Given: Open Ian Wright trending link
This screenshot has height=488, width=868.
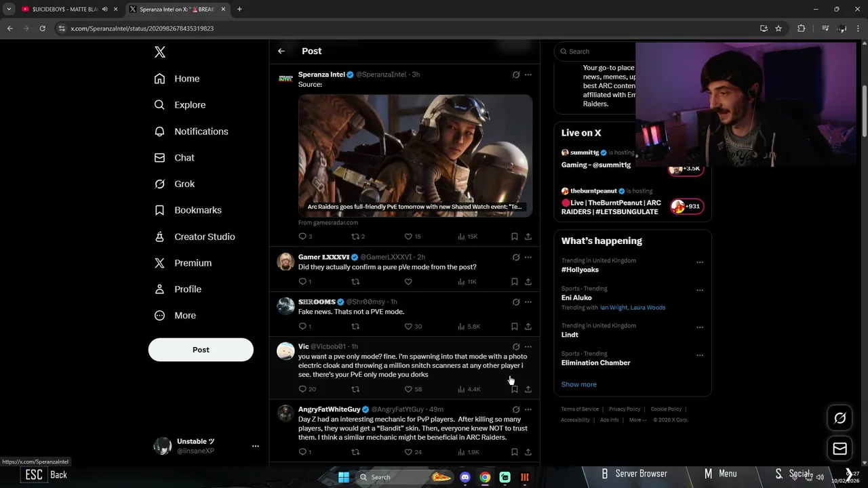Looking at the screenshot, I should point(614,308).
